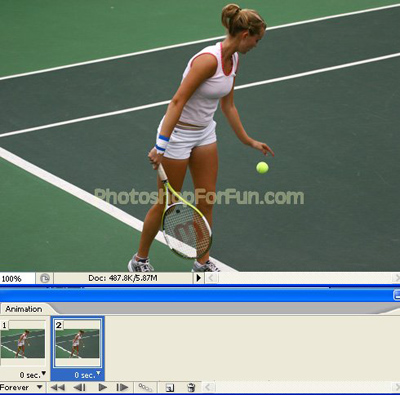Click the document scrollbar left arrow
Viewport: 400px width, 395px height.
(x=211, y=278)
